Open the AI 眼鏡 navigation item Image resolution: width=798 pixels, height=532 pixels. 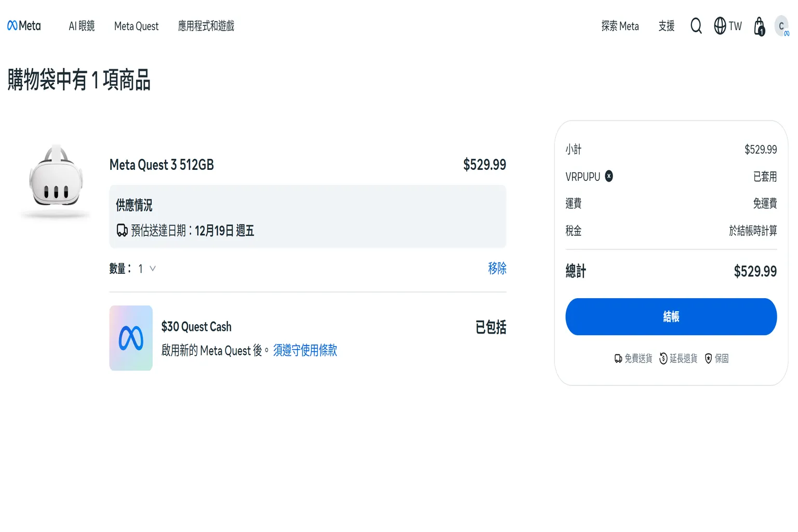click(81, 26)
